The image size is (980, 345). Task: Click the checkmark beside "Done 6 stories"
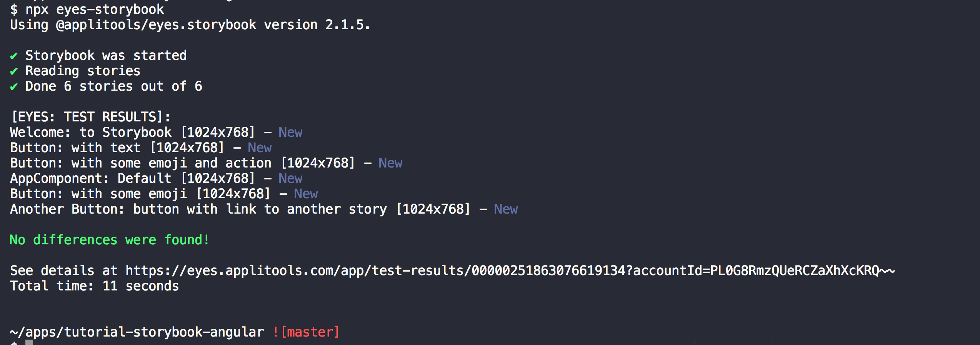14,87
